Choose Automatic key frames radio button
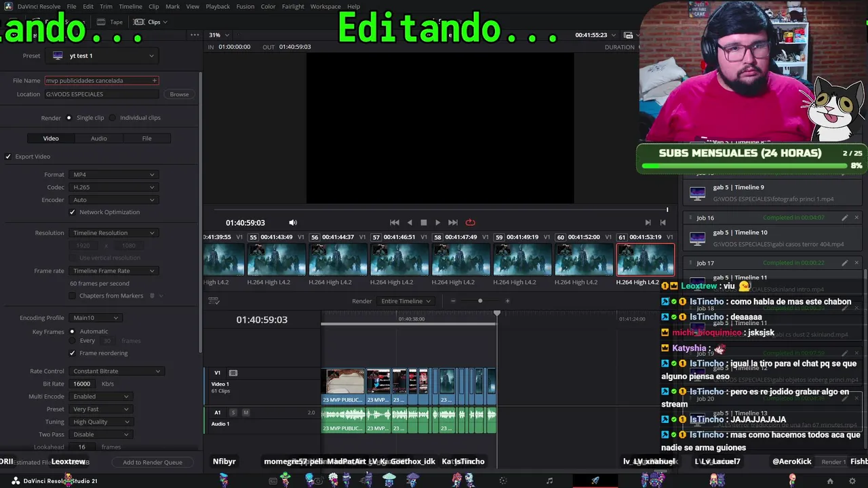This screenshot has height=488, width=868. point(72,331)
